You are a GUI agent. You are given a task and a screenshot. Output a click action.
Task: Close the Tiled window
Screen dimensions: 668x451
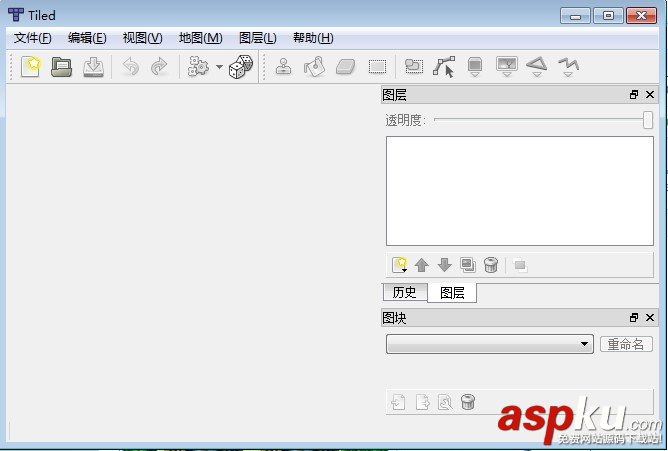pos(641,16)
